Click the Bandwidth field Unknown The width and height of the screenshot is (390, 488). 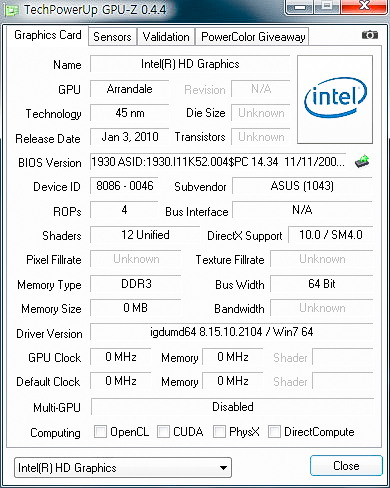321,308
